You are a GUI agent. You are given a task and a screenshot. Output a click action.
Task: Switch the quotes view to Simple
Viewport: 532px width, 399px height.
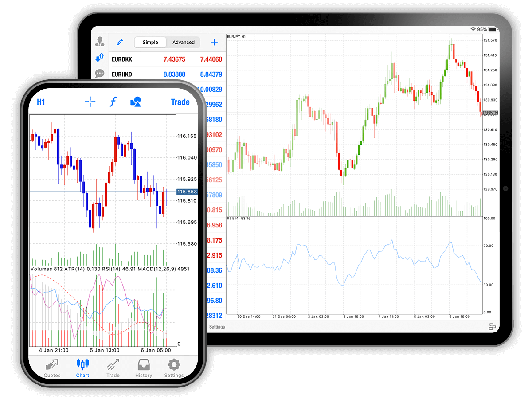(150, 43)
